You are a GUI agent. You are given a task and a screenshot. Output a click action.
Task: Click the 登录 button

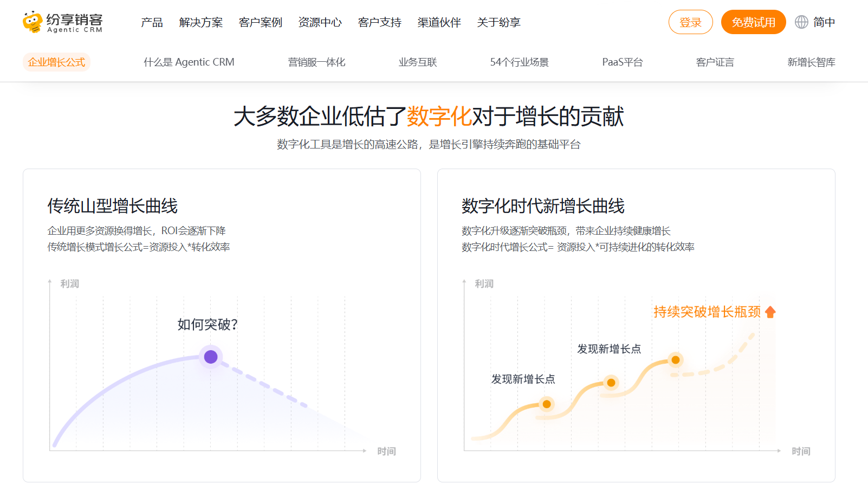[x=690, y=22]
